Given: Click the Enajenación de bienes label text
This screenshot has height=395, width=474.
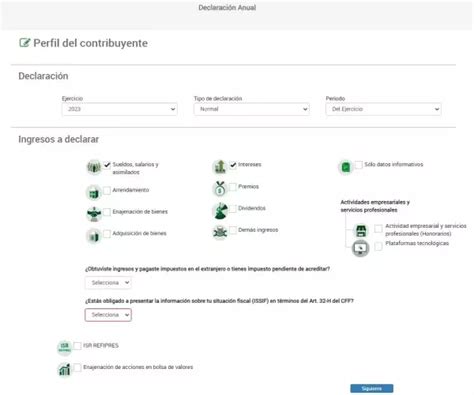Looking at the screenshot, I should (x=140, y=212).
